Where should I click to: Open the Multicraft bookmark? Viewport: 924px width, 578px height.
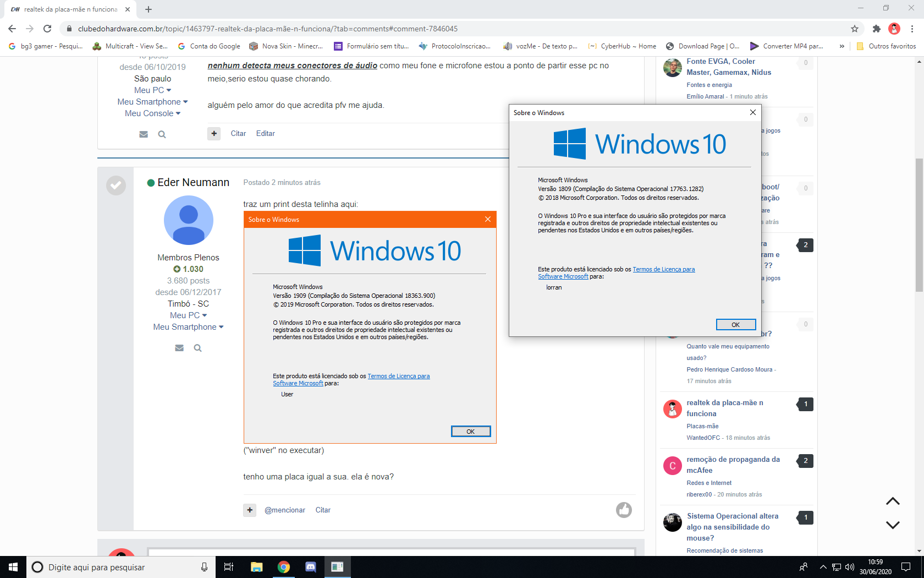[130, 46]
